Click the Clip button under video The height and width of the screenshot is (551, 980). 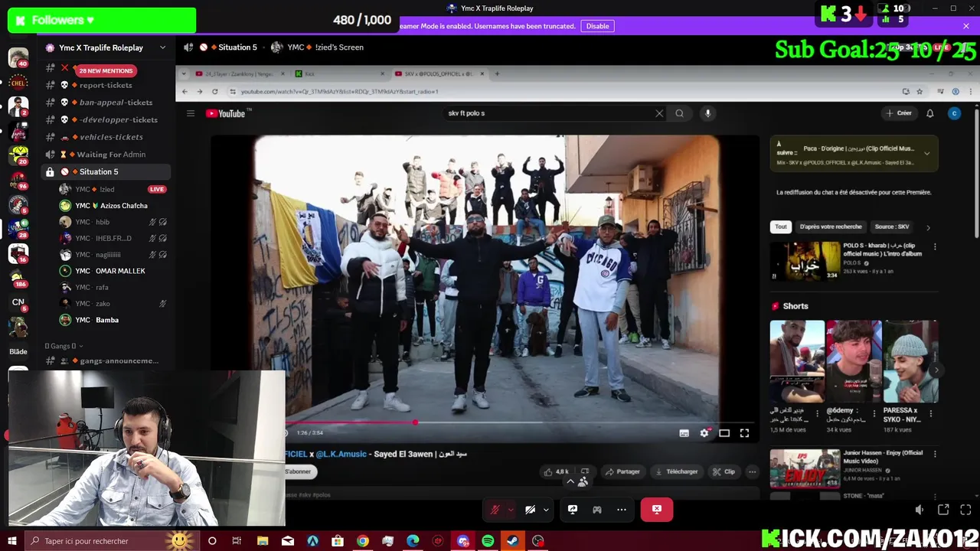[x=724, y=471]
